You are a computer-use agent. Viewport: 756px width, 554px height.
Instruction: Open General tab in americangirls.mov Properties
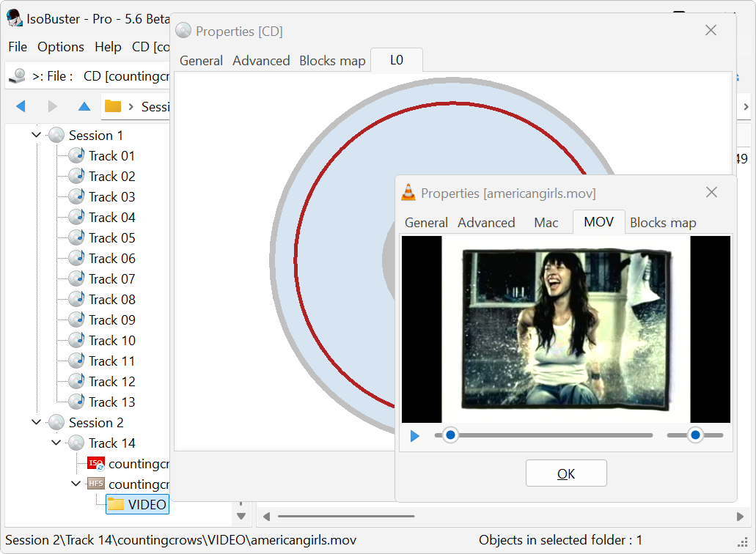[426, 223]
